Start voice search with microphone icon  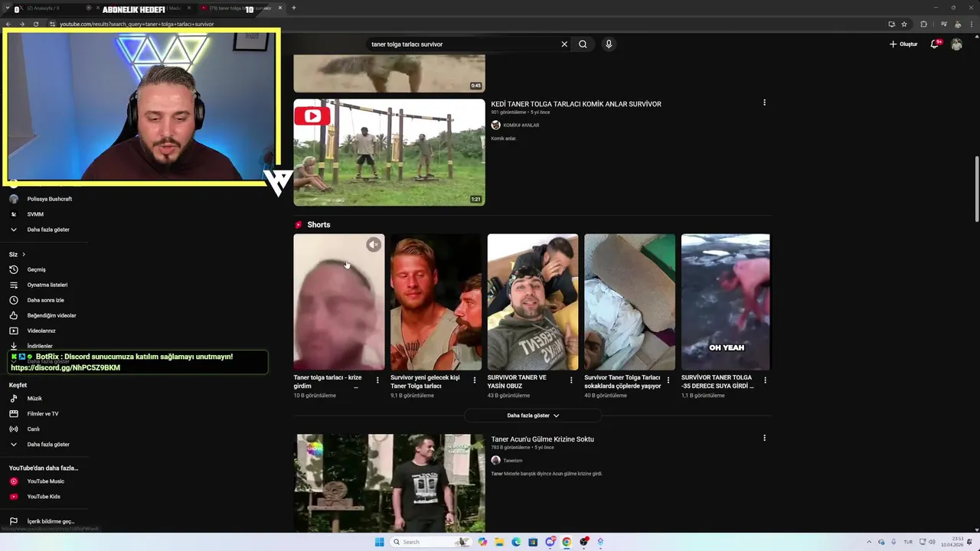[609, 44]
